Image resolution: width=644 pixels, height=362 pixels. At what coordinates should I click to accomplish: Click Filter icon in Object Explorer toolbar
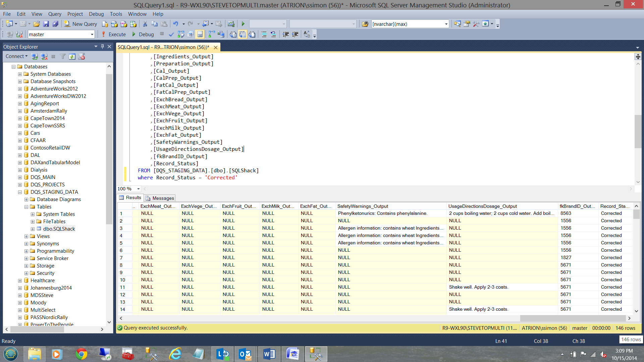click(63, 56)
